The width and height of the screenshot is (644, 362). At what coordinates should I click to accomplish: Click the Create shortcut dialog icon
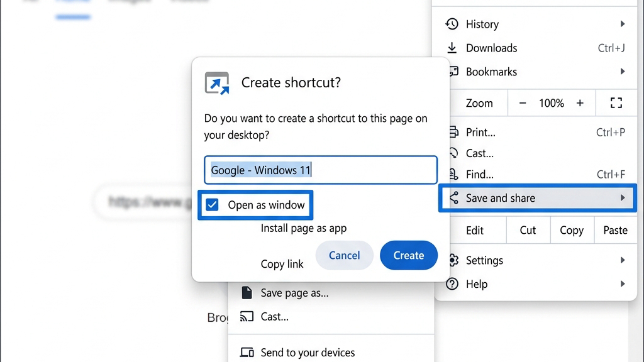(217, 84)
